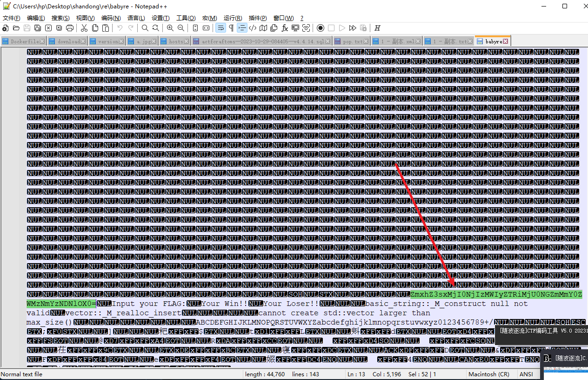Open the 运行(R) menu
The width and height of the screenshot is (588, 380).
point(233,18)
